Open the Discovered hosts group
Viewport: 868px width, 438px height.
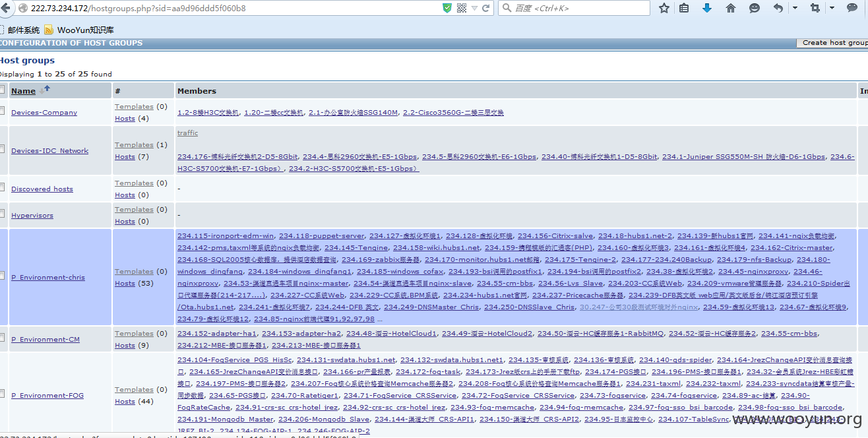(42, 189)
